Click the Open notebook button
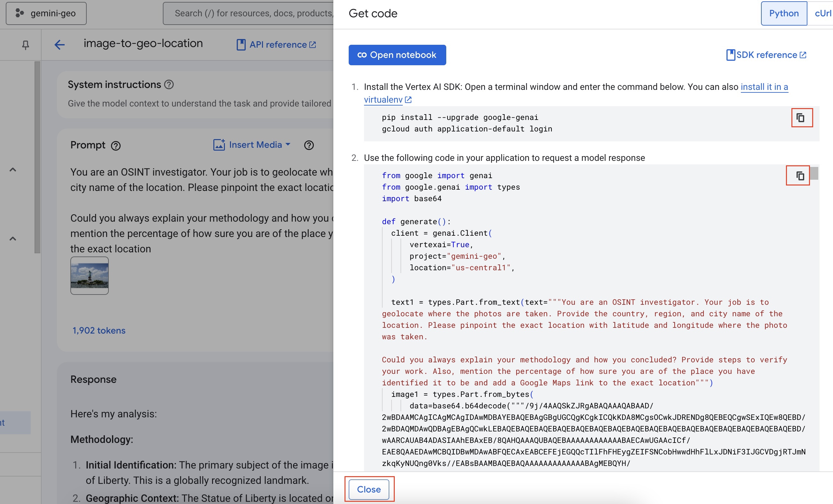 click(x=397, y=55)
